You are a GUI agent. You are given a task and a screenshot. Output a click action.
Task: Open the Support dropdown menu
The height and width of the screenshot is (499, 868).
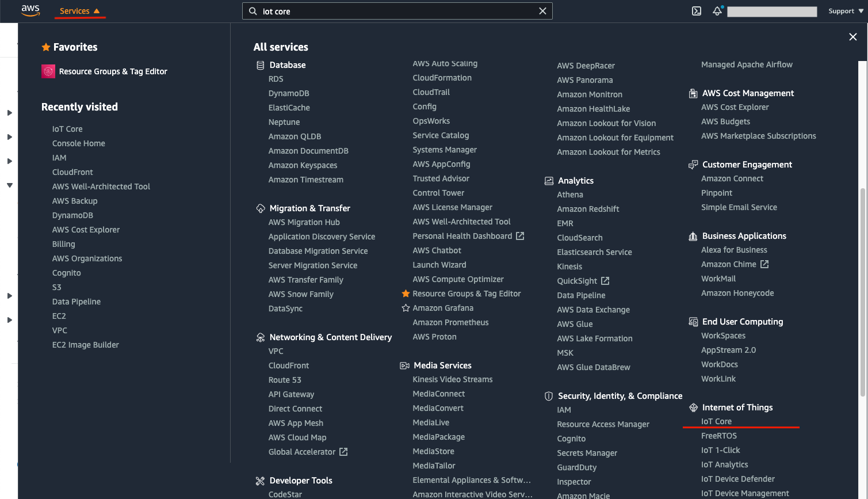click(846, 11)
